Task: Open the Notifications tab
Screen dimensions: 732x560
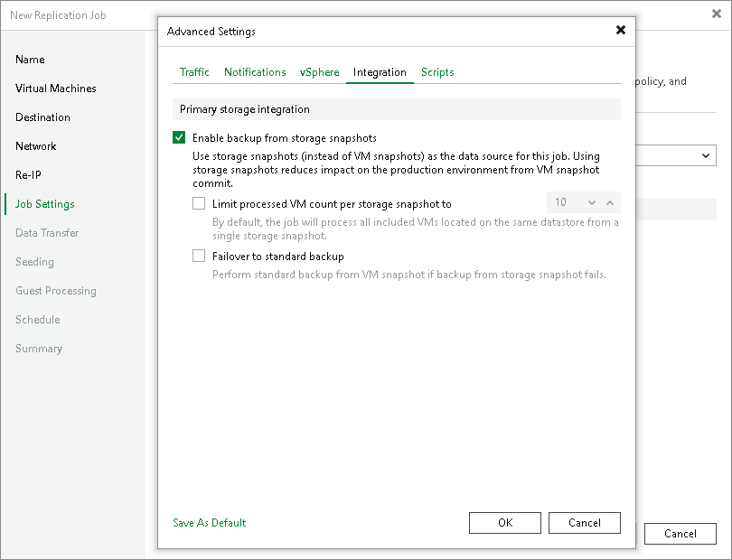Action: 255,72
